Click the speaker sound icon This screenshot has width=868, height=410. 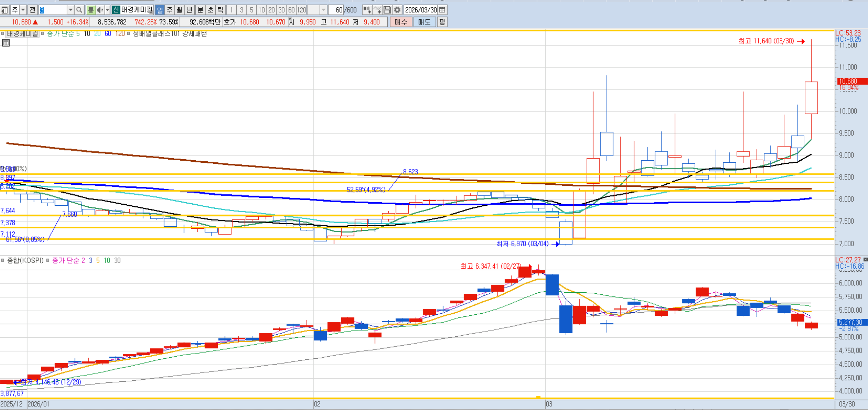pyautogui.click(x=100, y=10)
